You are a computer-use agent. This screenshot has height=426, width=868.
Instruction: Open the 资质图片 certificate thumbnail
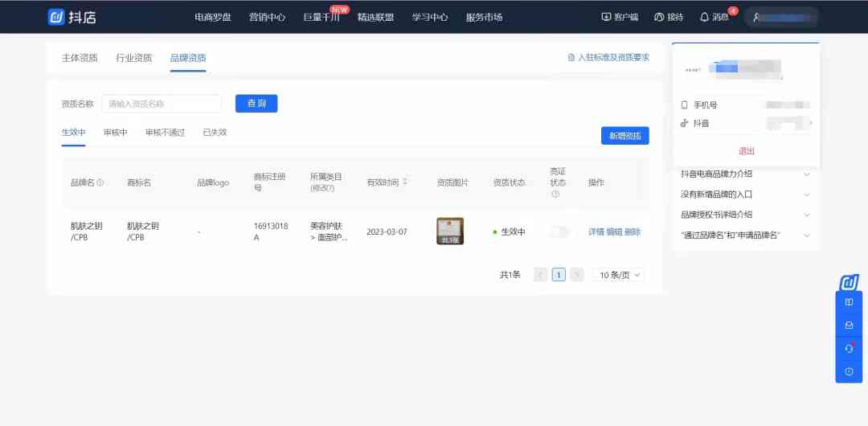[x=449, y=231]
